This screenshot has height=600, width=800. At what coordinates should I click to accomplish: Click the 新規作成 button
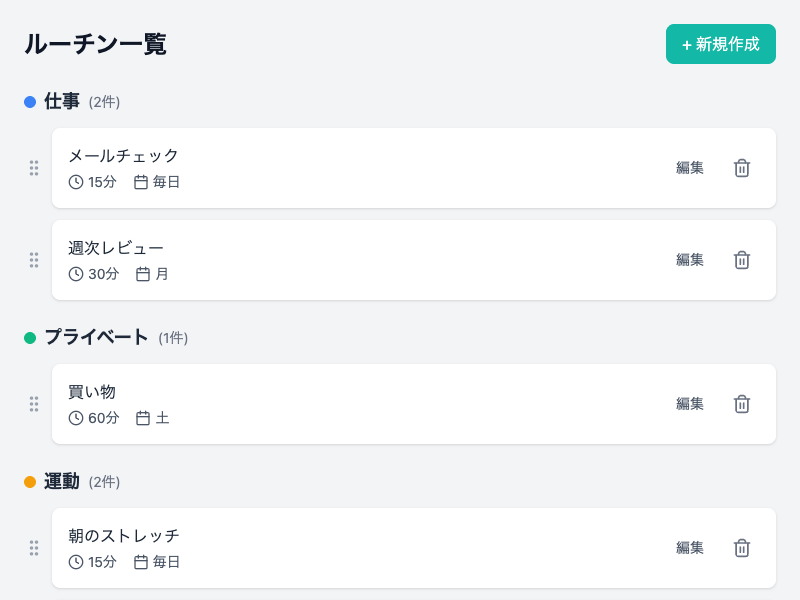[721, 44]
